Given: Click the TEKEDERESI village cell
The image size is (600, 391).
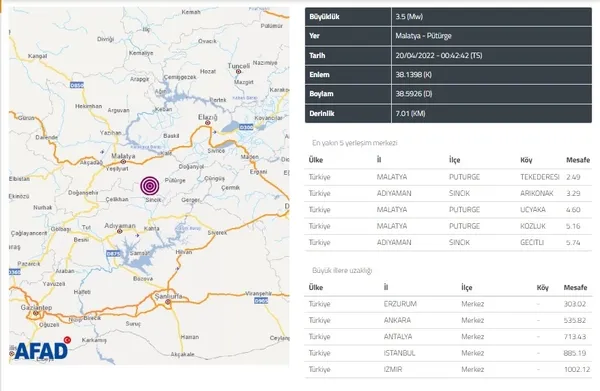Looking at the screenshot, I should (540, 177).
